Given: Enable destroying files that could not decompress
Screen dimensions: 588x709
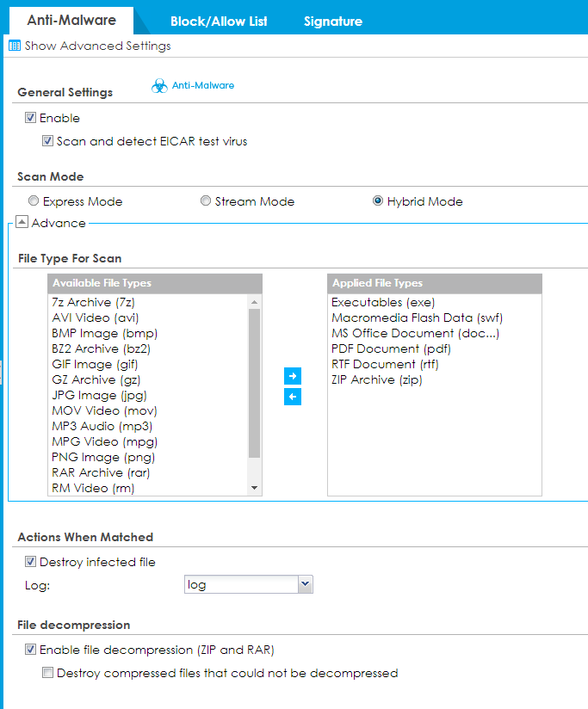Looking at the screenshot, I should coord(48,673).
